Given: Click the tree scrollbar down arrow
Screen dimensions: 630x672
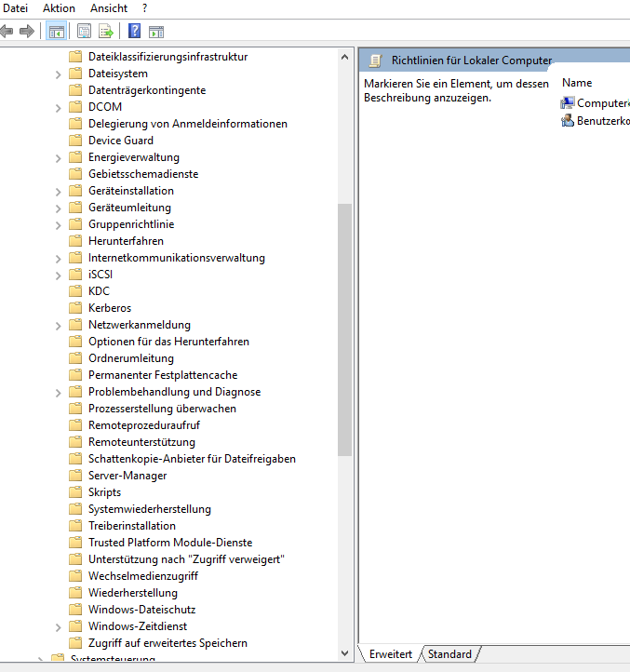Looking at the screenshot, I should point(344,653).
